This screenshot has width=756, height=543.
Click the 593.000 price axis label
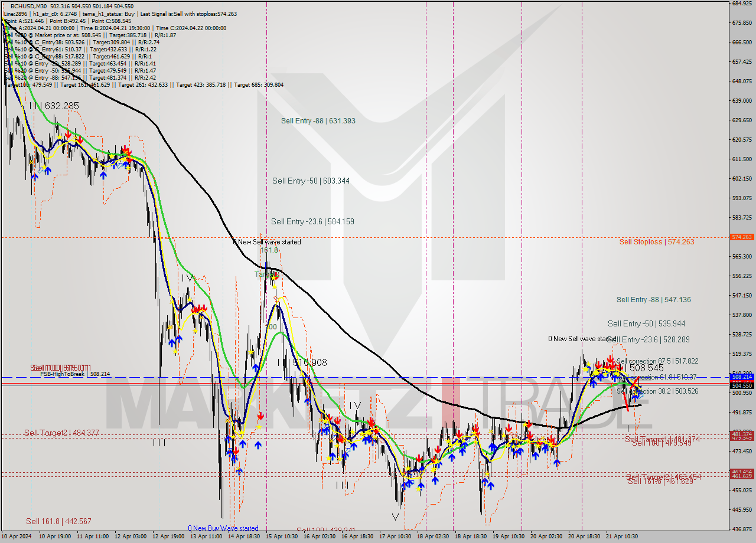(x=742, y=198)
